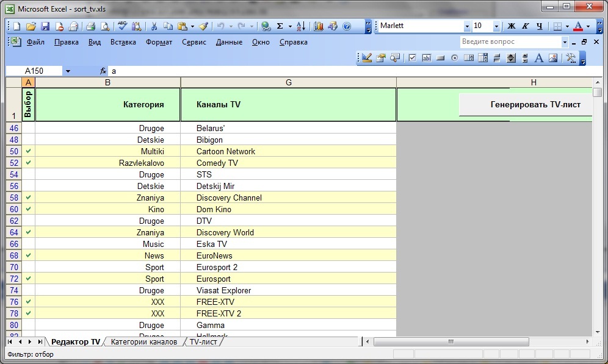
Task: Toggle selection cell for Belarus' row
Action: click(x=28, y=128)
